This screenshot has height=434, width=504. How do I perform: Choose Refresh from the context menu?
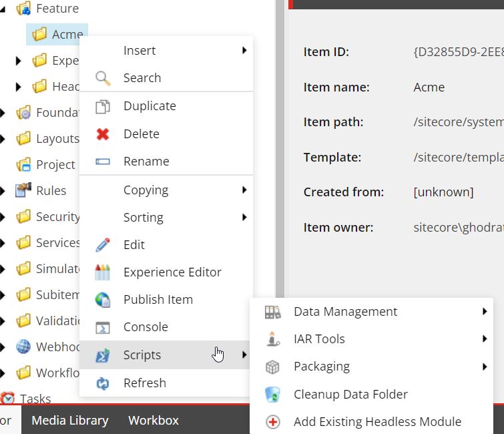pyautogui.click(x=166, y=383)
